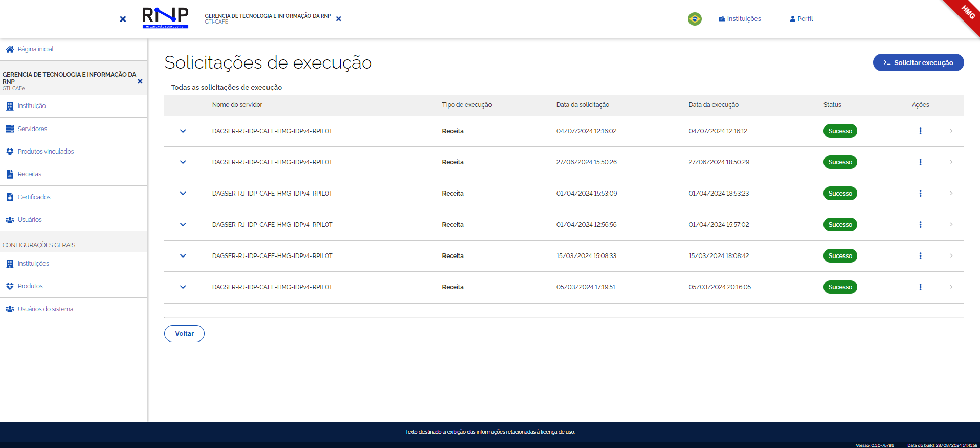
Task: Navigate to Usuários do sistema
Action: [45, 309]
